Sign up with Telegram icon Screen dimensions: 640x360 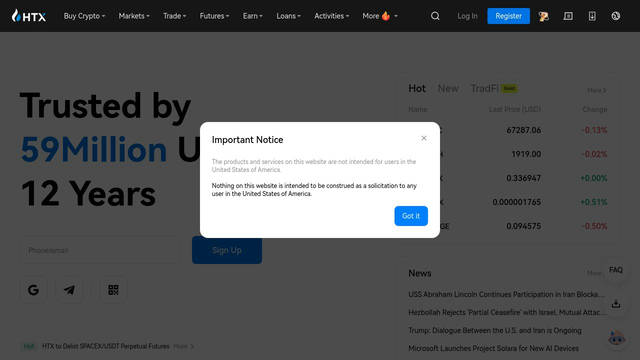pos(69,290)
